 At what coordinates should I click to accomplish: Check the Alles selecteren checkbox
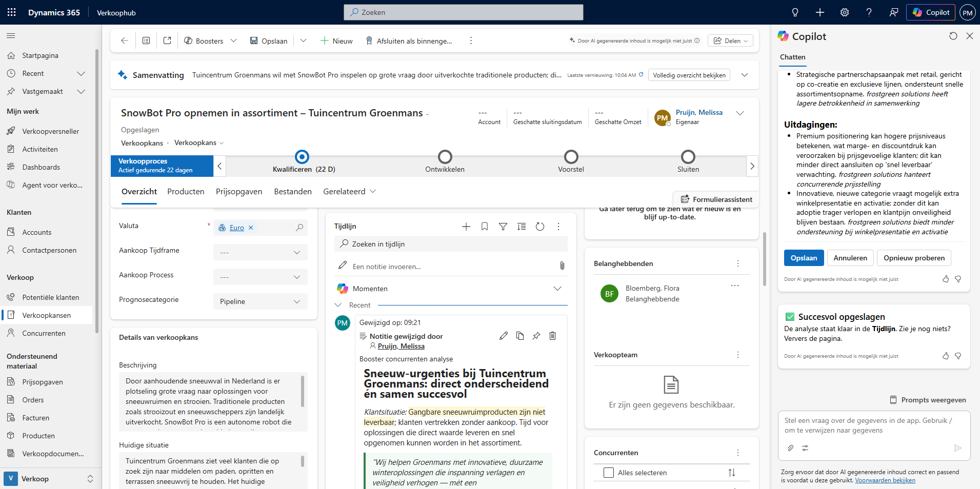[x=609, y=473]
